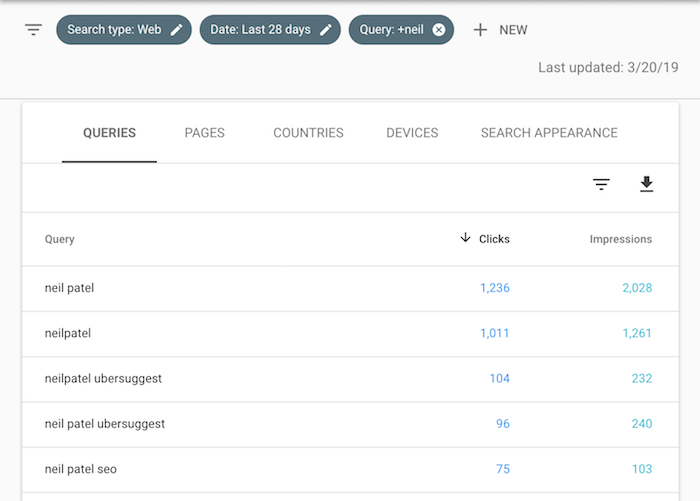Screen dimensions: 700x501
Task: Open the top-left filter icon
Action: 33,30
